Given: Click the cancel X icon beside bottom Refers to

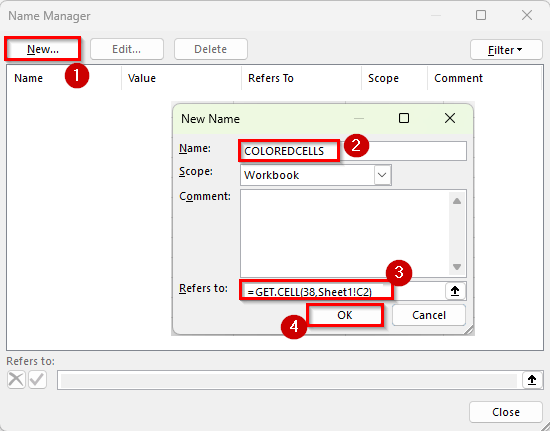Looking at the screenshot, I should click(x=16, y=379).
